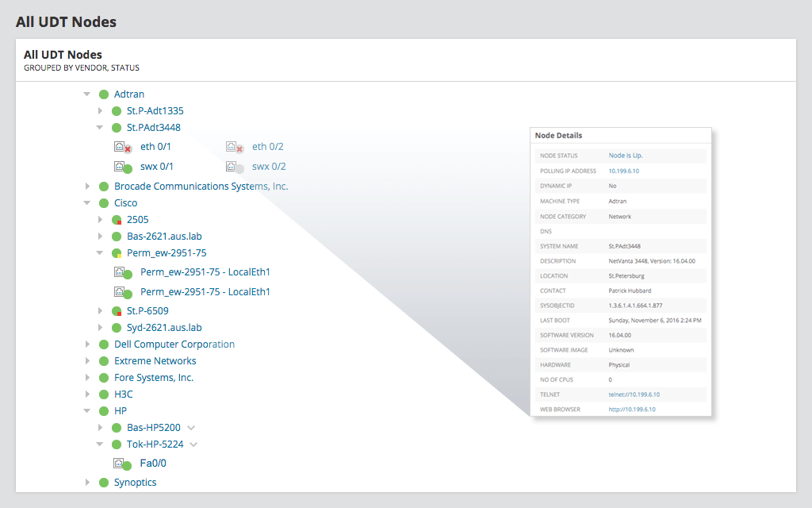Viewport: 812px width, 508px height.
Task: Open the Bas-HP5200 dropdown chevron
Action: point(191,428)
